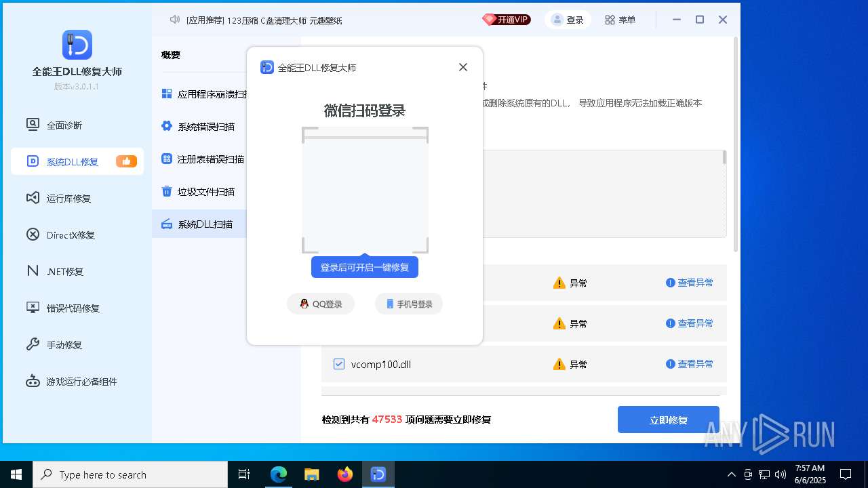Image resolution: width=868 pixels, height=488 pixels.
Task: Click the 47533 issue count
Action: coord(387,420)
